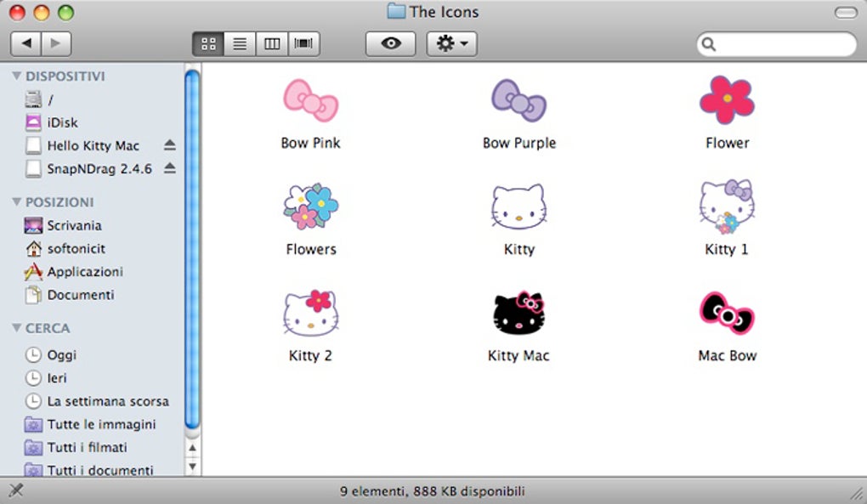Open the Kitty Mac icon file

(518, 314)
